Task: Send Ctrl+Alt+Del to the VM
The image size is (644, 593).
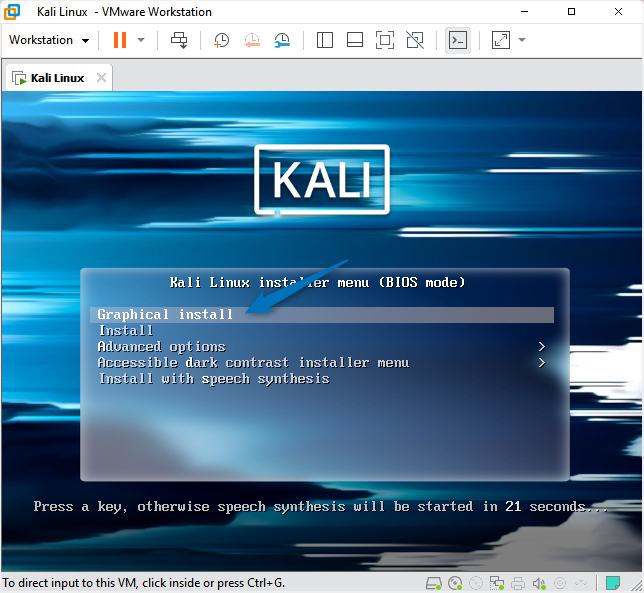Action: pyautogui.click(x=179, y=40)
